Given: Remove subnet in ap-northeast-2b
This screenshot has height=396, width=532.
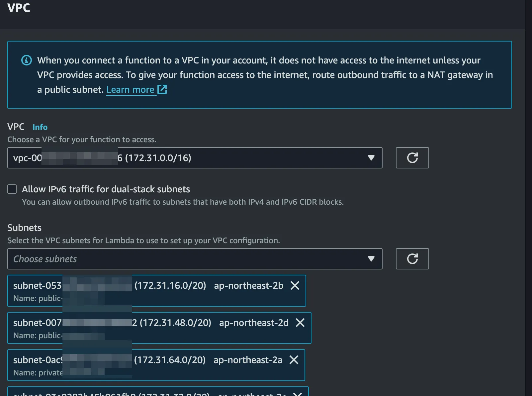Looking at the screenshot, I should click(295, 285).
